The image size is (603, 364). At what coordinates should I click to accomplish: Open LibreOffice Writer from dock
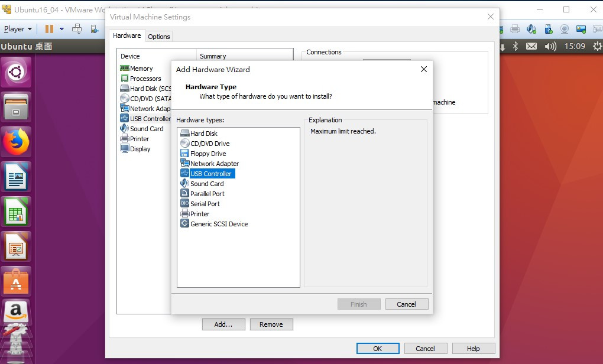coord(16,177)
